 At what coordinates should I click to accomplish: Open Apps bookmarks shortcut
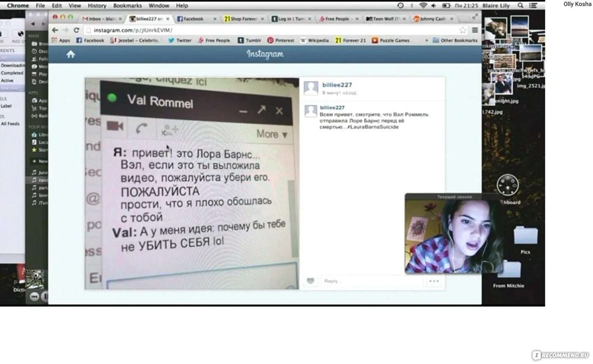pyautogui.click(x=61, y=40)
